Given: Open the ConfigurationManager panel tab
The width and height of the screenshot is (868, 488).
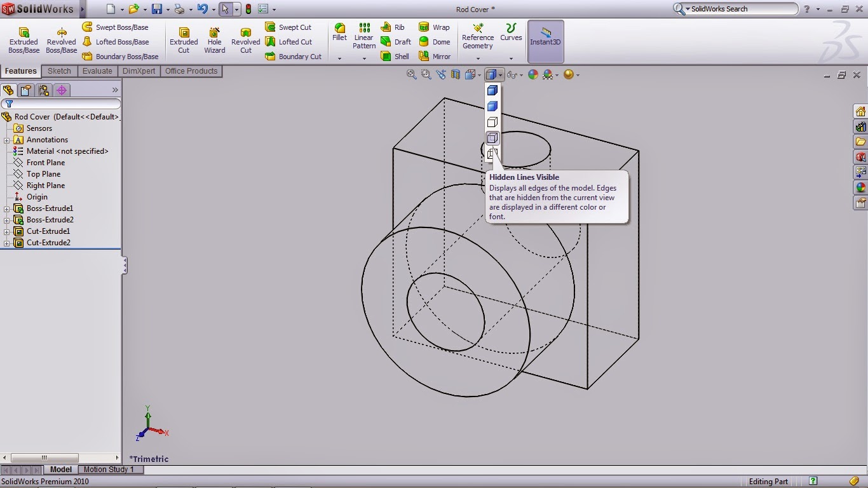Looking at the screenshot, I should tap(44, 90).
